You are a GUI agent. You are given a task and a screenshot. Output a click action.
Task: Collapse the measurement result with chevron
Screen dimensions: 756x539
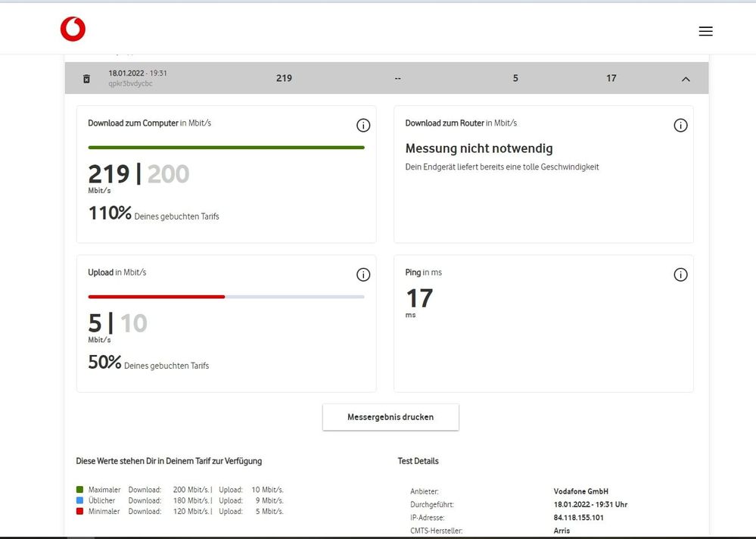point(686,79)
